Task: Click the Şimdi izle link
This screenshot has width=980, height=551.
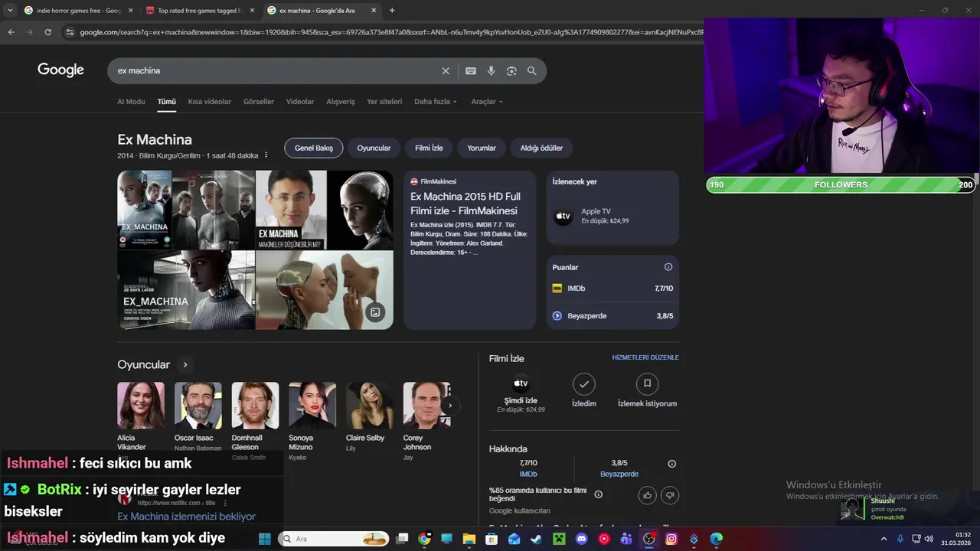Action: coord(521,401)
